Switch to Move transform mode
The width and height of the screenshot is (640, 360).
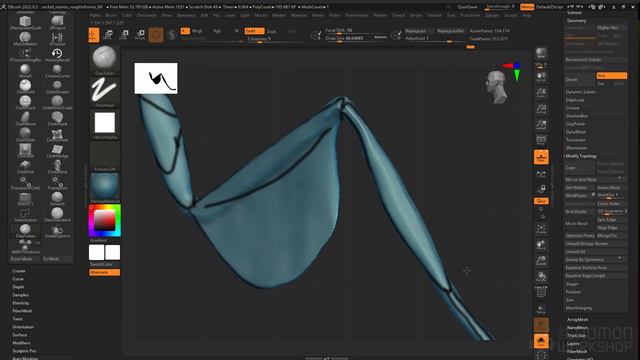click(x=109, y=35)
